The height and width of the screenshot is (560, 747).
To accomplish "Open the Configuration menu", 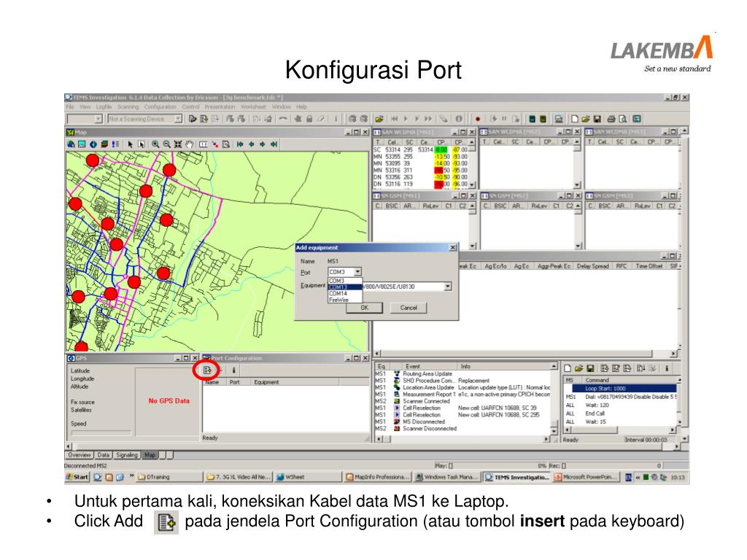I will (160, 107).
